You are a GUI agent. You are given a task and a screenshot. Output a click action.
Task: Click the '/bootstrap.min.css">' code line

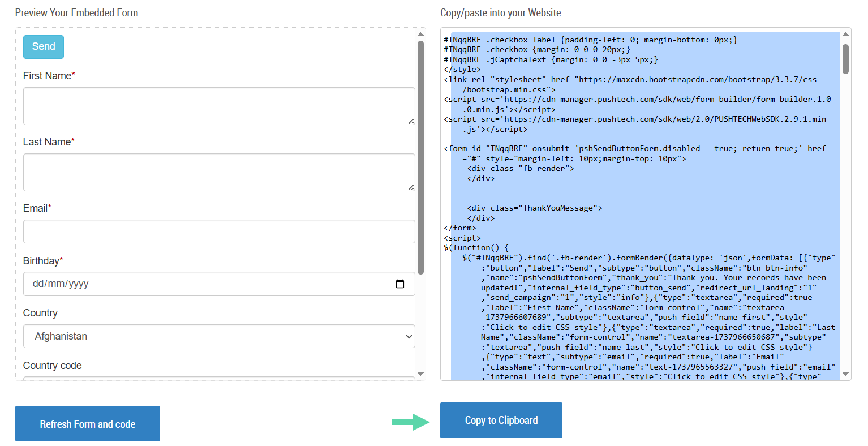(509, 89)
